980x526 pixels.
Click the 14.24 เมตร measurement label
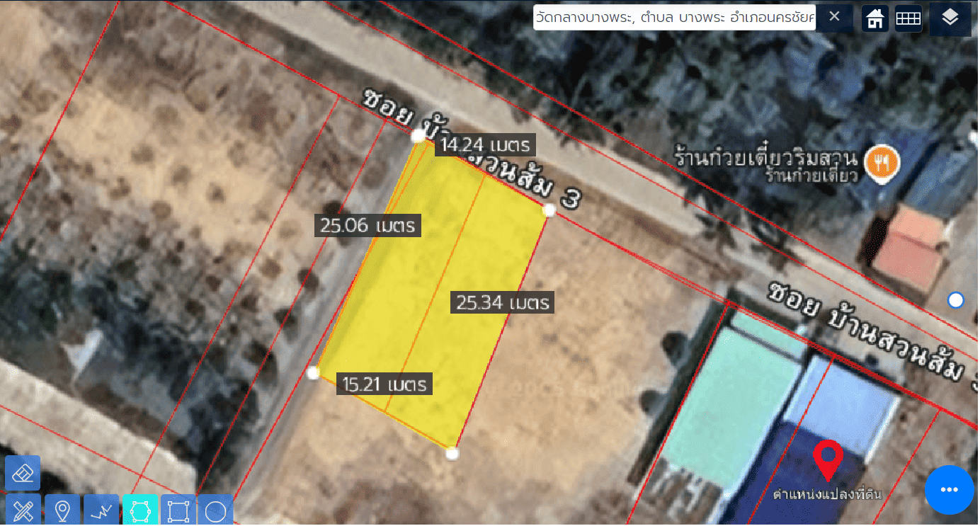pyautogui.click(x=485, y=145)
